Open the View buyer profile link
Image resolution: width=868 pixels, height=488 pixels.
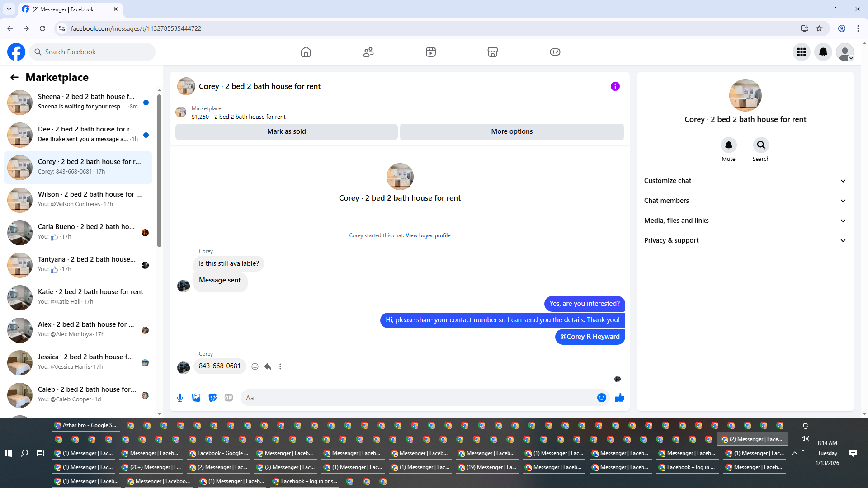pos(428,235)
